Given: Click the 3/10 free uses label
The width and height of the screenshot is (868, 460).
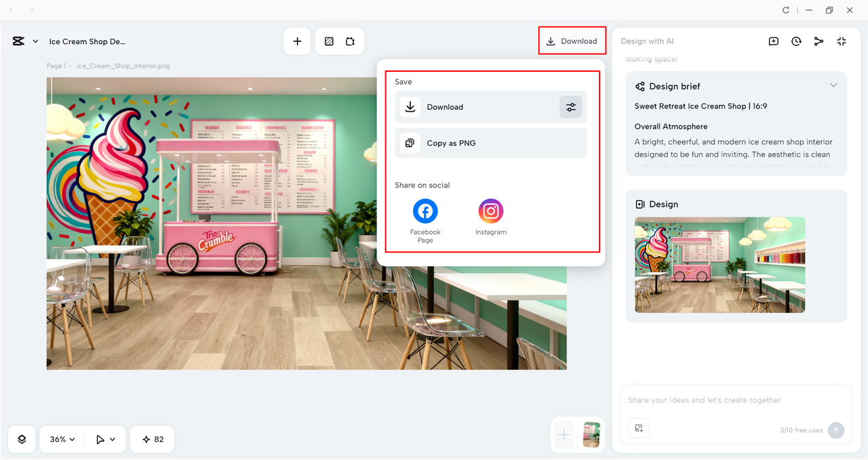Looking at the screenshot, I should pos(802,430).
